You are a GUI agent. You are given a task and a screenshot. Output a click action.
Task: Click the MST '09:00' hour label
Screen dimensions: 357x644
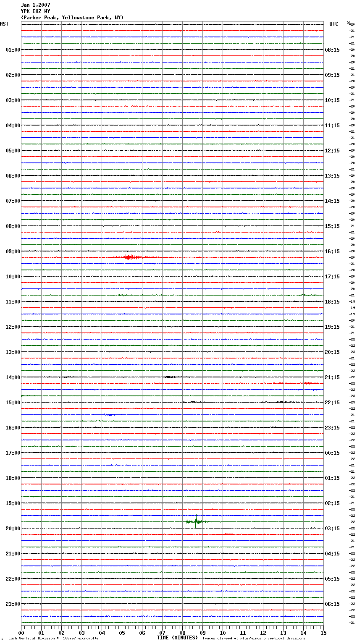click(13, 251)
